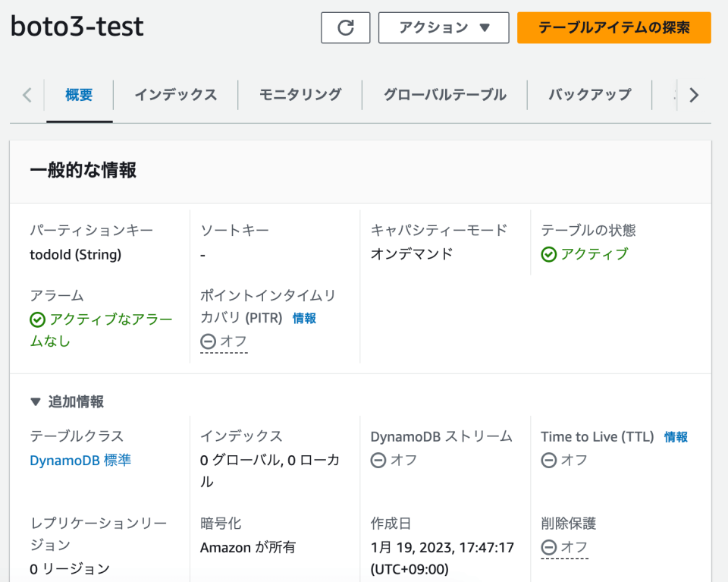Click the refresh icon next to アクション
This screenshot has height=582, width=728.
(x=345, y=27)
